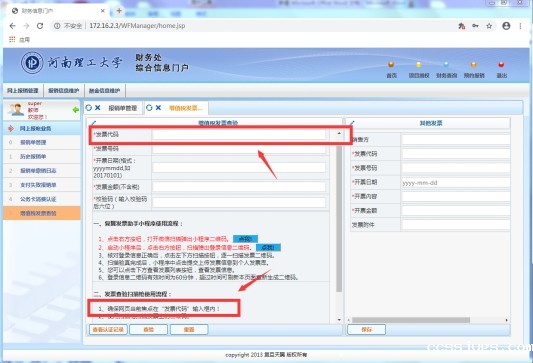Refresh the 增值税发票 tab using its reload icon
This screenshot has height=363, width=533.
tap(149, 108)
